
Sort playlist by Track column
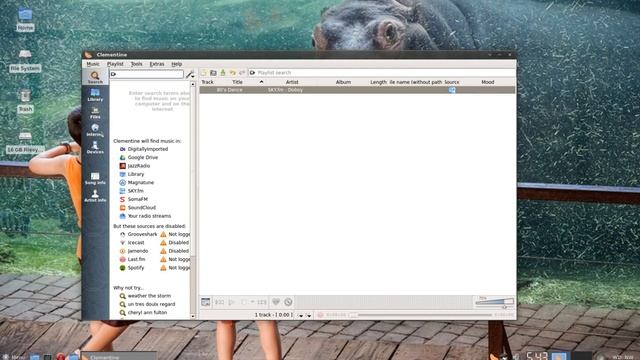point(207,82)
